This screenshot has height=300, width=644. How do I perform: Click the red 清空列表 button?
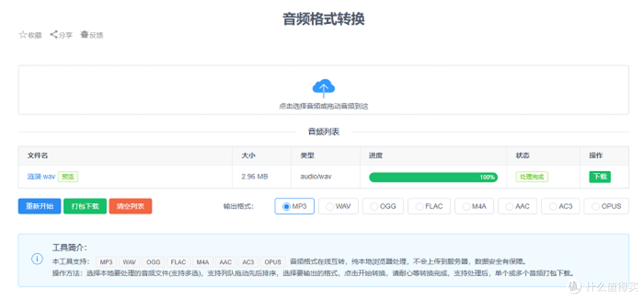(131, 206)
